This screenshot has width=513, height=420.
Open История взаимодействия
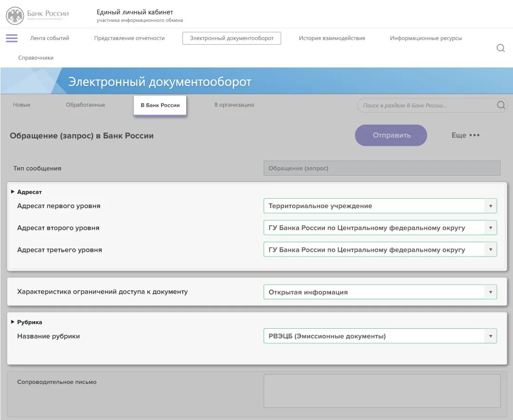(332, 38)
